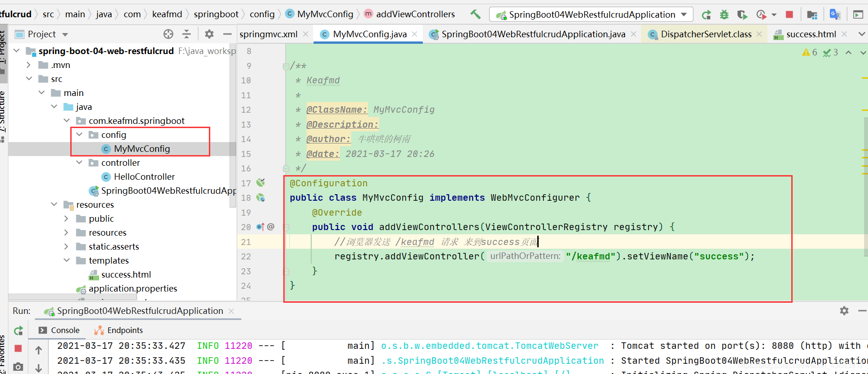Collapse the templates folder
Image resolution: width=868 pixels, height=374 pixels.
(x=67, y=260)
